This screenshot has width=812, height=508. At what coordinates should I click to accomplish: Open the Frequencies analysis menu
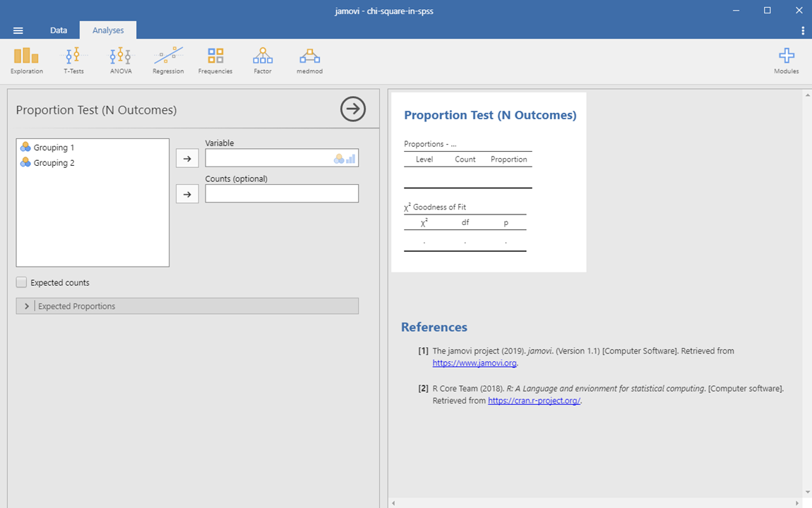point(215,60)
